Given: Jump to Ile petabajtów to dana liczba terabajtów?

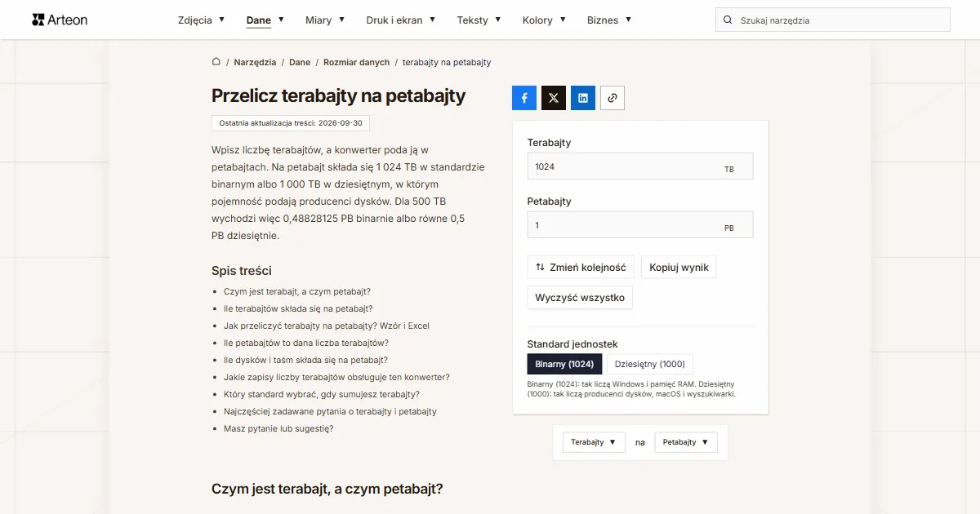Looking at the screenshot, I should pos(306,343).
